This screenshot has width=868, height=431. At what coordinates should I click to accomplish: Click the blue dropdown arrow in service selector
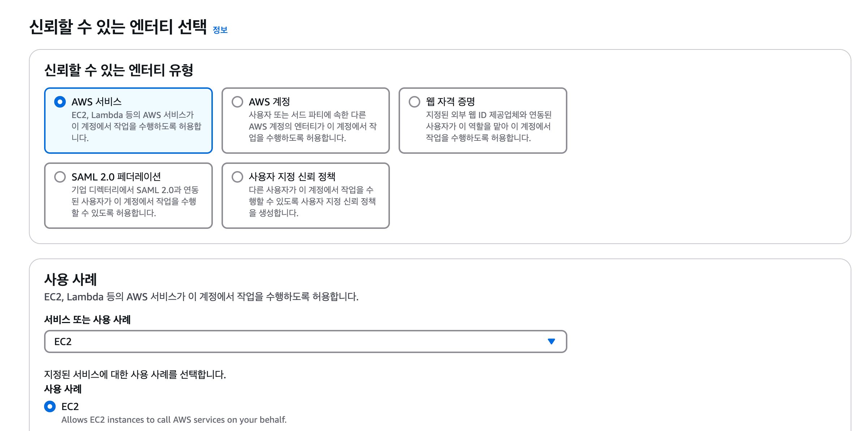coord(551,341)
